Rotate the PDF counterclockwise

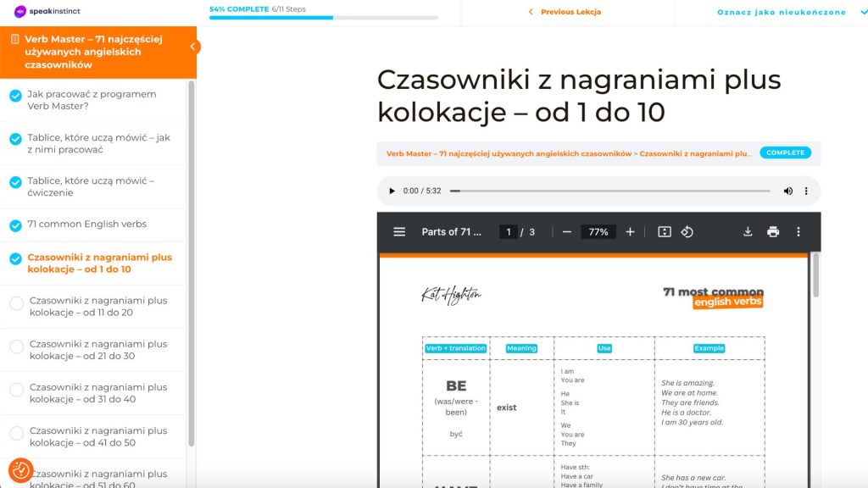point(687,232)
